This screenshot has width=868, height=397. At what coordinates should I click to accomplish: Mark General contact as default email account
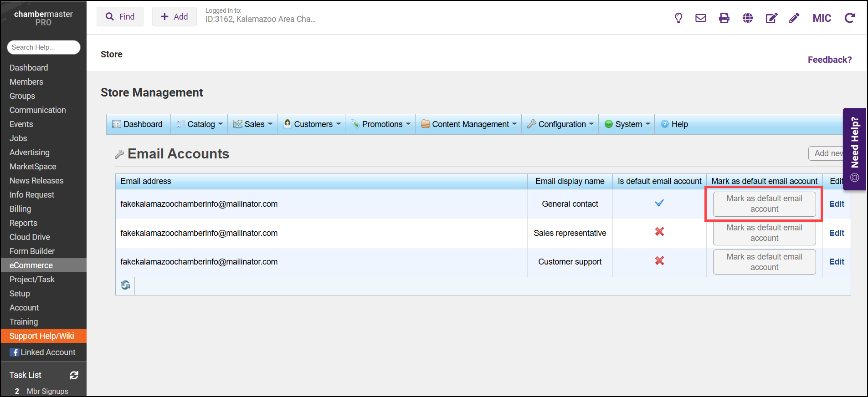click(x=764, y=204)
